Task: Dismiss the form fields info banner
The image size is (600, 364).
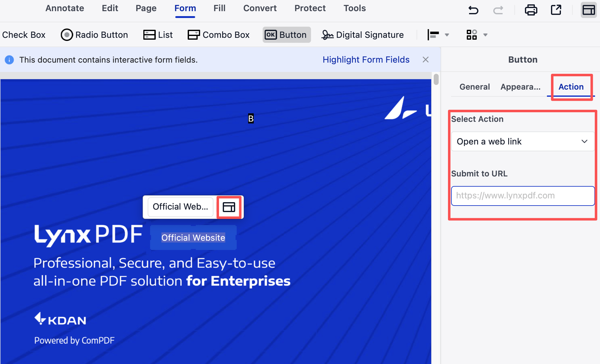Action: pyautogui.click(x=425, y=60)
